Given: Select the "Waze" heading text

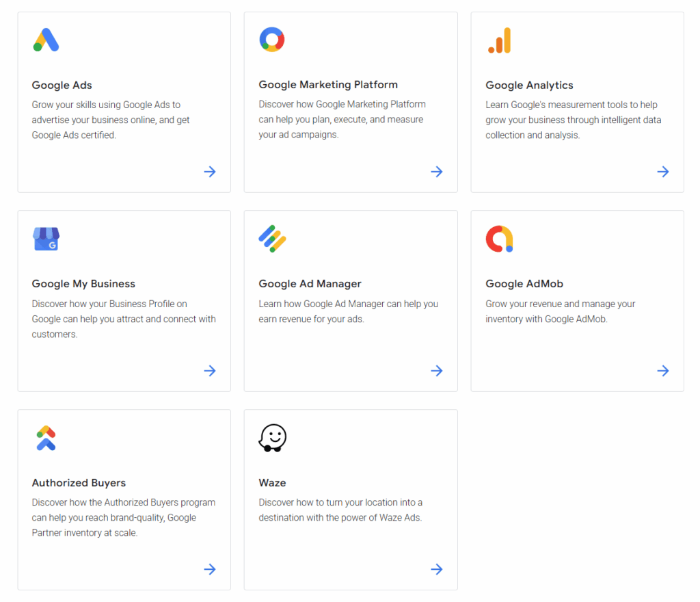Looking at the screenshot, I should [x=272, y=483].
